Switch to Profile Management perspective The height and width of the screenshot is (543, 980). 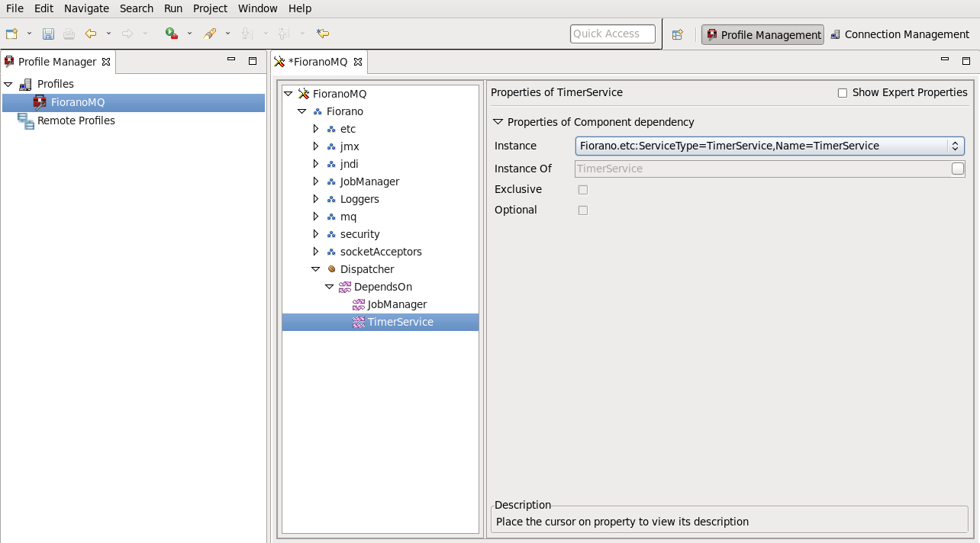[763, 34]
